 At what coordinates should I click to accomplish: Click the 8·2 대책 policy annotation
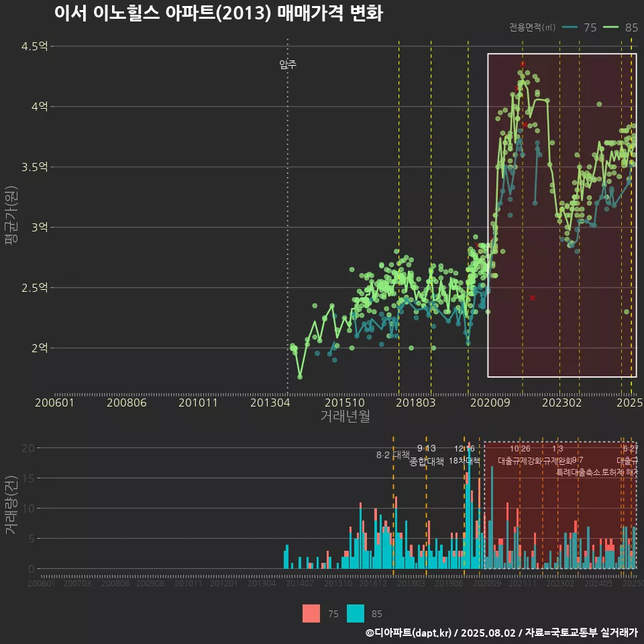(x=393, y=455)
